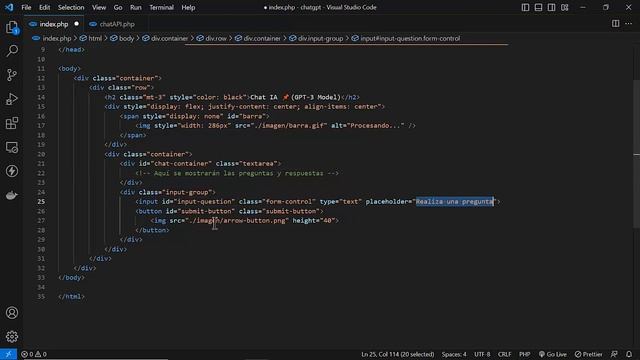The width and height of the screenshot is (640, 360).
Task: Open the Docker whale icon
Action: (x=12, y=195)
